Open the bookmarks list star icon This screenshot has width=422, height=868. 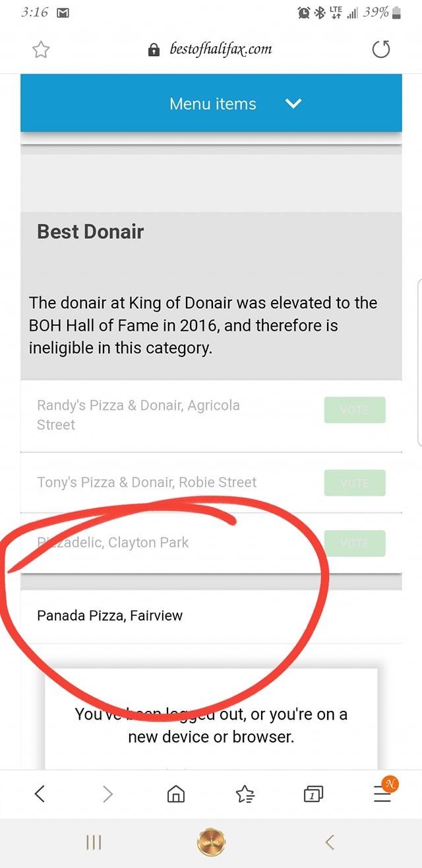tap(245, 793)
